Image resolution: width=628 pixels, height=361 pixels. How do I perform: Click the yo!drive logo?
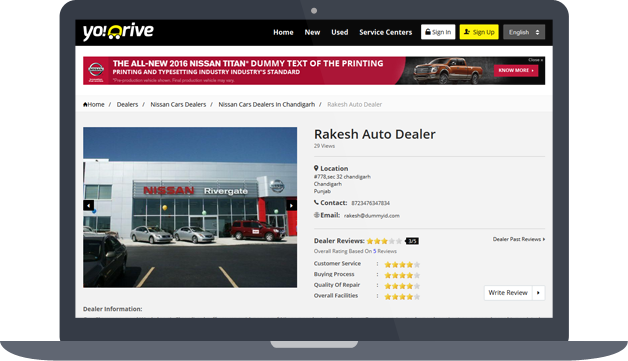[x=118, y=32]
